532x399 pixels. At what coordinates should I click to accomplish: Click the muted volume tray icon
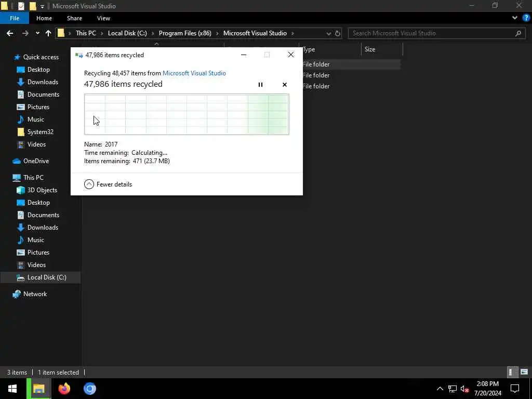pyautogui.click(x=464, y=389)
